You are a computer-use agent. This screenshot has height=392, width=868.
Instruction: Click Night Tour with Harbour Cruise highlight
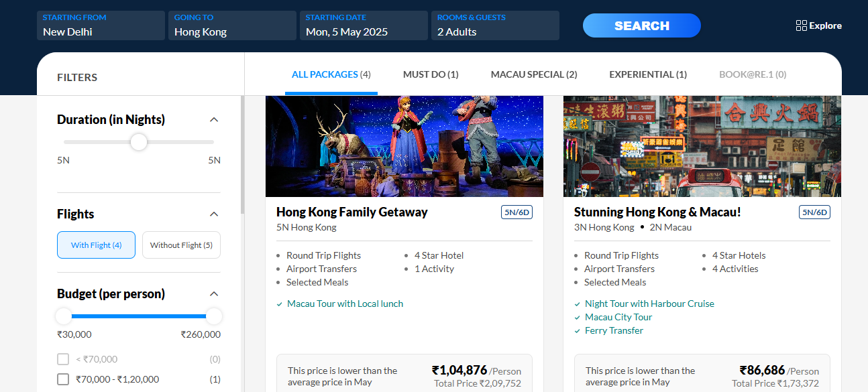tap(649, 304)
